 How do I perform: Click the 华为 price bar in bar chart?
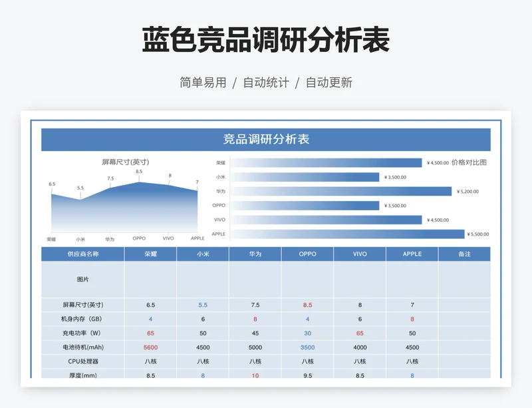pyautogui.click(x=341, y=191)
